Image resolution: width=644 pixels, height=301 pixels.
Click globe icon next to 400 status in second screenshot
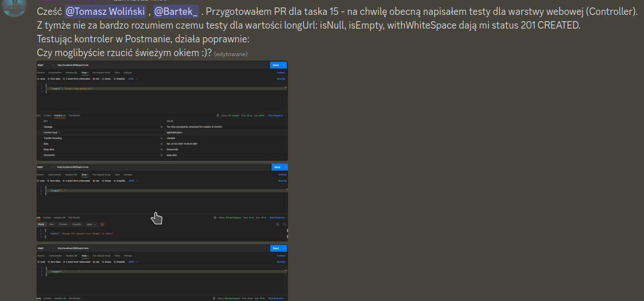214,217
